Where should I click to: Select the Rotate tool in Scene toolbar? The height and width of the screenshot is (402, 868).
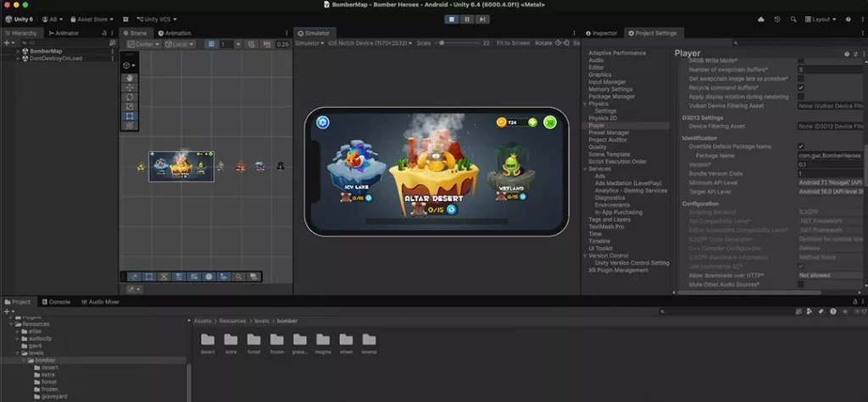[x=130, y=97]
